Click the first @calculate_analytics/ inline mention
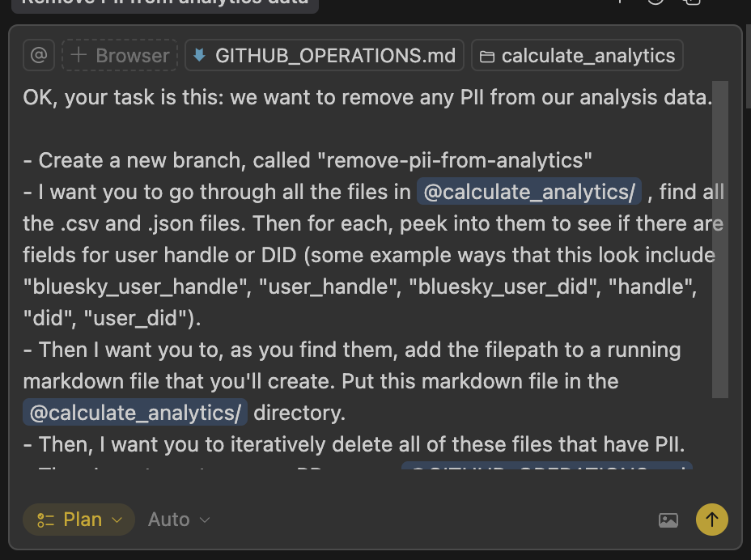751x560 pixels. tap(529, 192)
